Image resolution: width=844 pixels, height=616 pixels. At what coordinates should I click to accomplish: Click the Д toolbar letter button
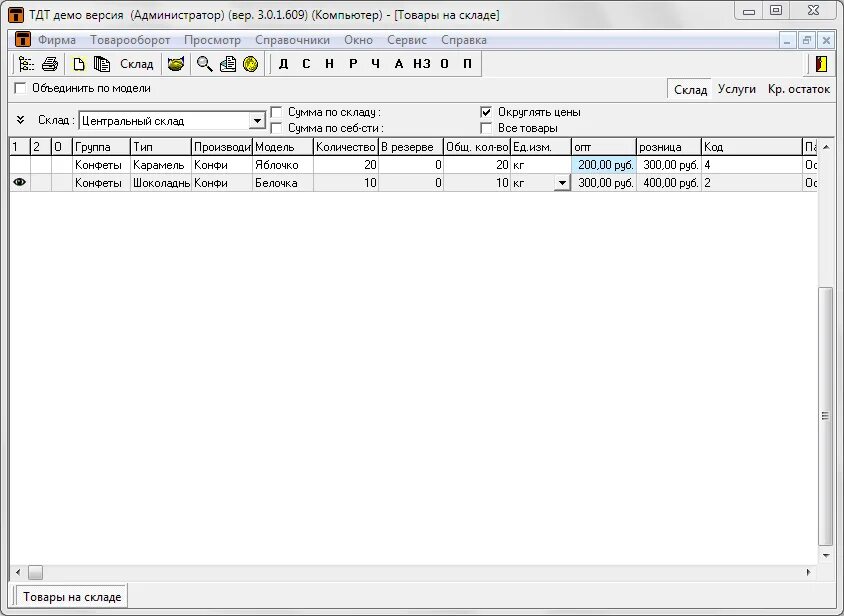[x=284, y=64]
